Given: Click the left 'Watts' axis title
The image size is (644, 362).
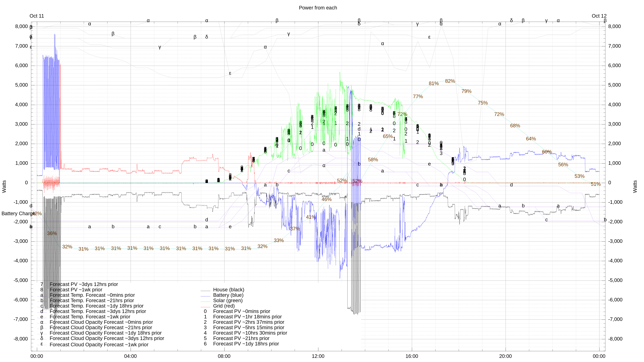Looking at the screenshot, I should pos(4,187).
